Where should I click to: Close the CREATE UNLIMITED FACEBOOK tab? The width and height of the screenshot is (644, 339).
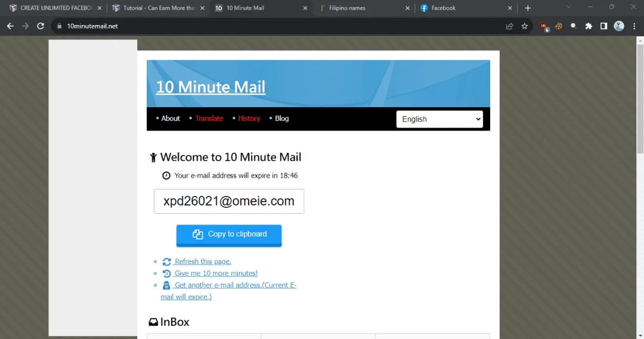[x=100, y=8]
